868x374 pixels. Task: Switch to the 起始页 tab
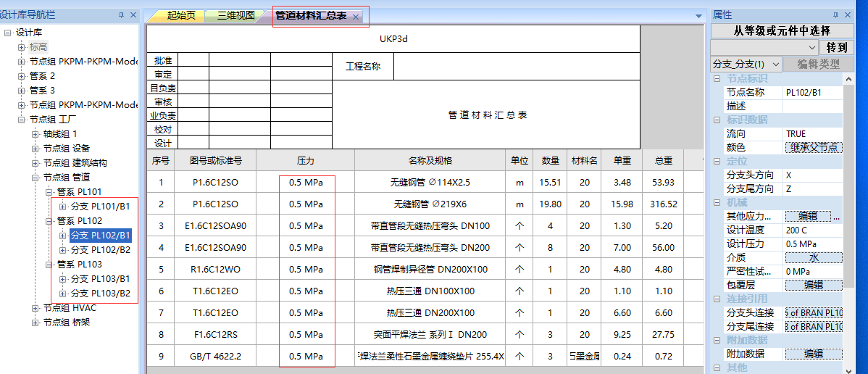pos(180,15)
